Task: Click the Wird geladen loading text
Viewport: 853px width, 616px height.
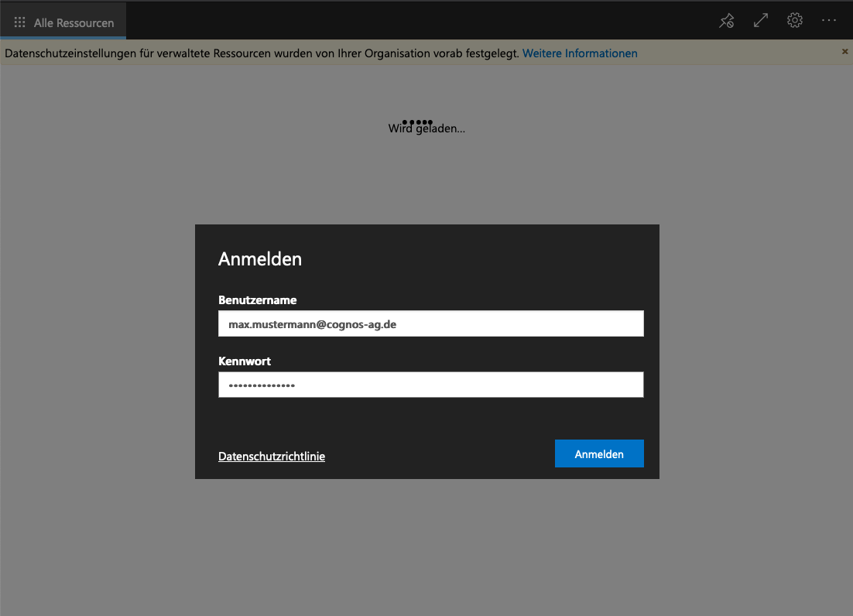Action: (426, 130)
